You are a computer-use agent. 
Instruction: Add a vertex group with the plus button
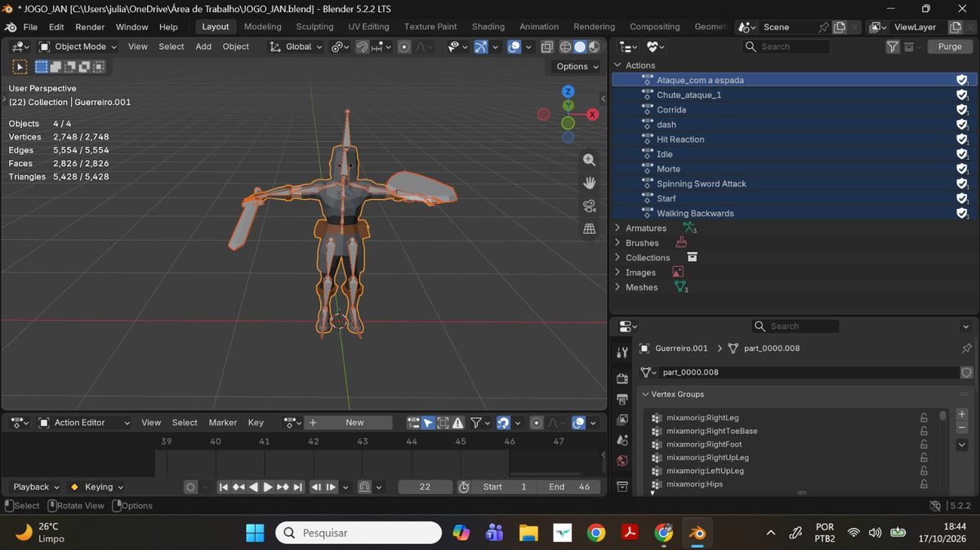(962, 415)
